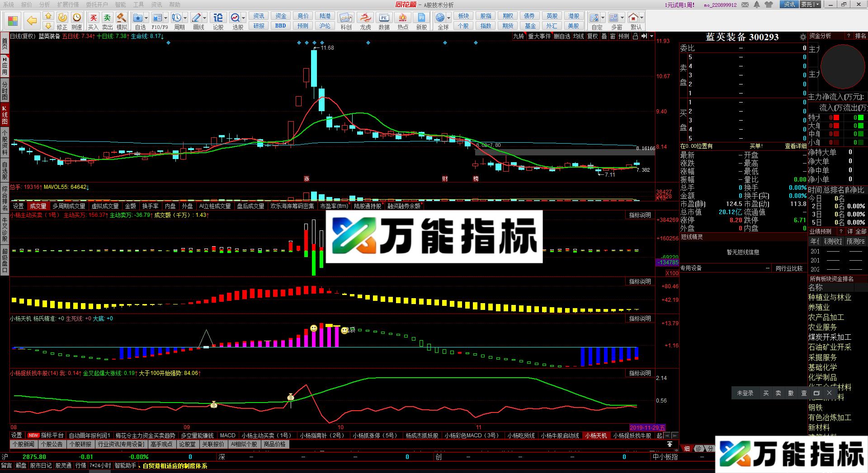The height and width of the screenshot is (473, 868).
Task: Open the 工具 menu
Action: tap(139, 5)
